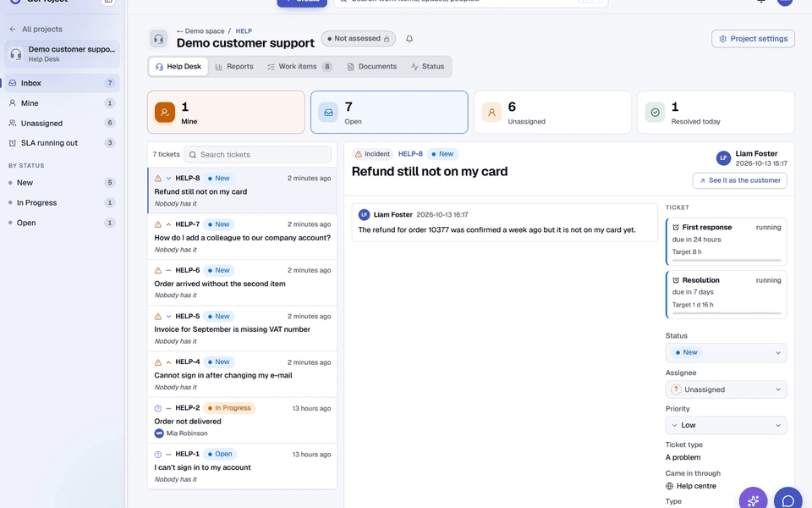812x508 pixels.
Task: Click the Resolved today checkmark icon
Action: [655, 112]
